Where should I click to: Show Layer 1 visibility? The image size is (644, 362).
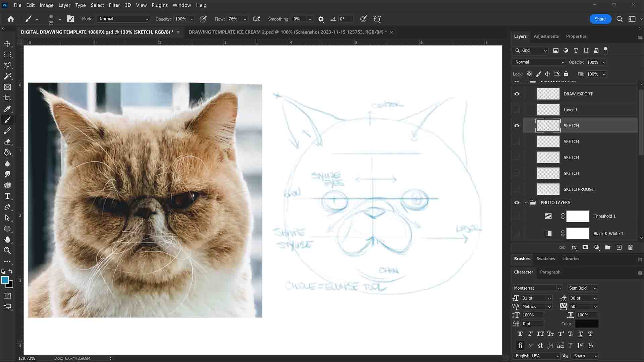point(517,110)
